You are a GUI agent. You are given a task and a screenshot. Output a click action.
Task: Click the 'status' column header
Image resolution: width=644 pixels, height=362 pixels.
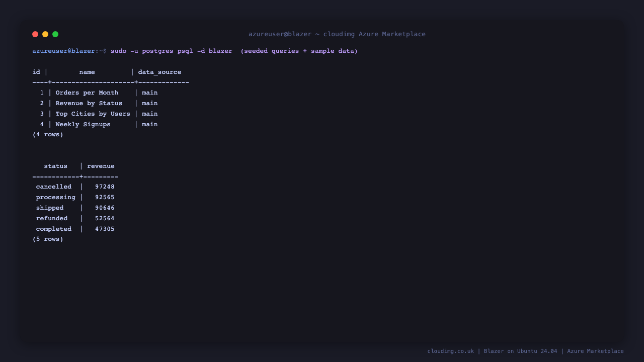coord(55,166)
